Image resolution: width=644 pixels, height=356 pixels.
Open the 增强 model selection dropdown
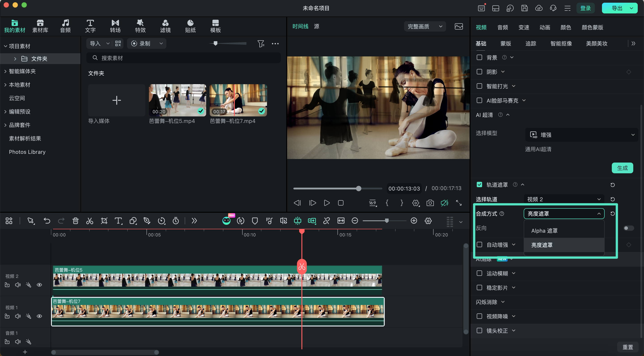tap(582, 135)
